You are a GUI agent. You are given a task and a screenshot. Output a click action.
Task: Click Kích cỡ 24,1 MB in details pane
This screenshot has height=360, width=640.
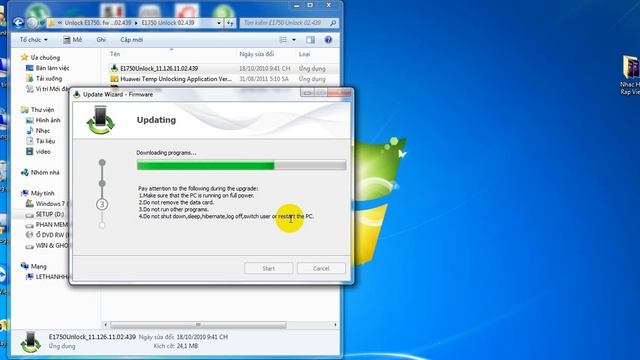tap(176, 346)
